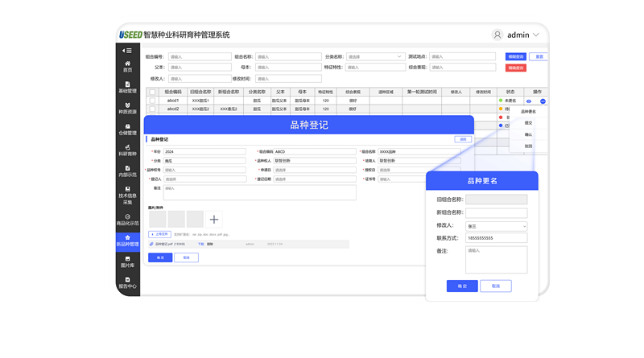Open 基础管理 in the sidebar
Screen dimensions: 644x358
(x=127, y=87)
